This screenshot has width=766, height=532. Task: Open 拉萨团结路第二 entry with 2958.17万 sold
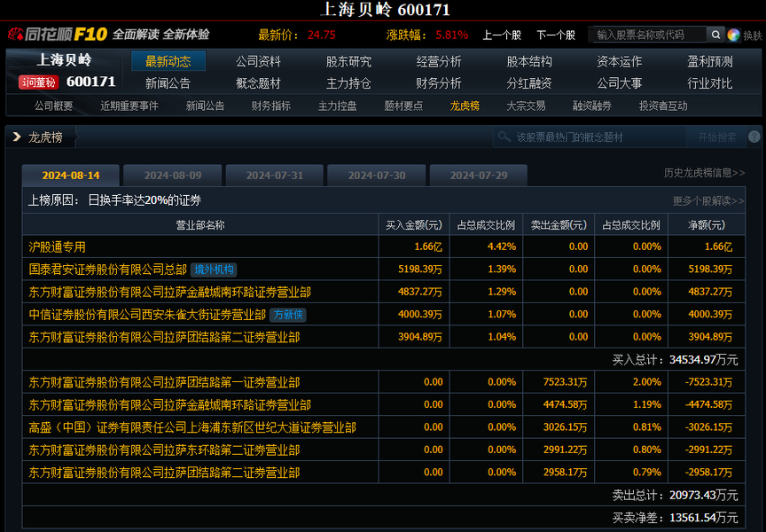164,473
